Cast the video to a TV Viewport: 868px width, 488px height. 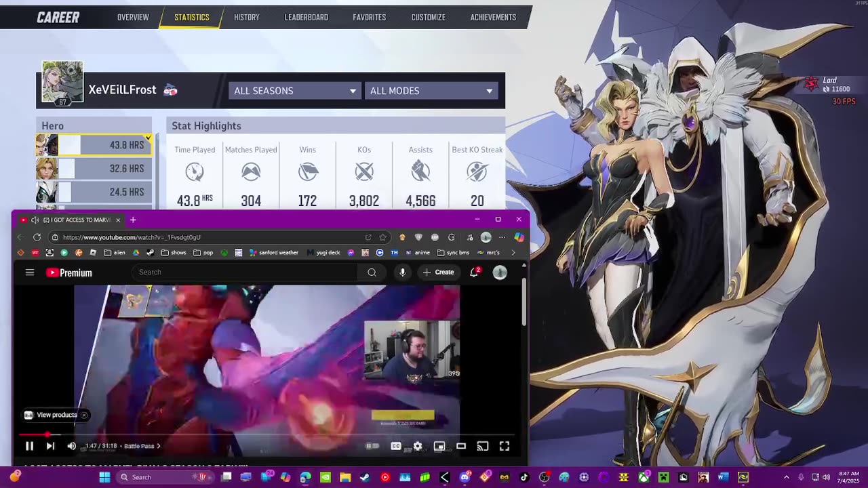click(483, 446)
